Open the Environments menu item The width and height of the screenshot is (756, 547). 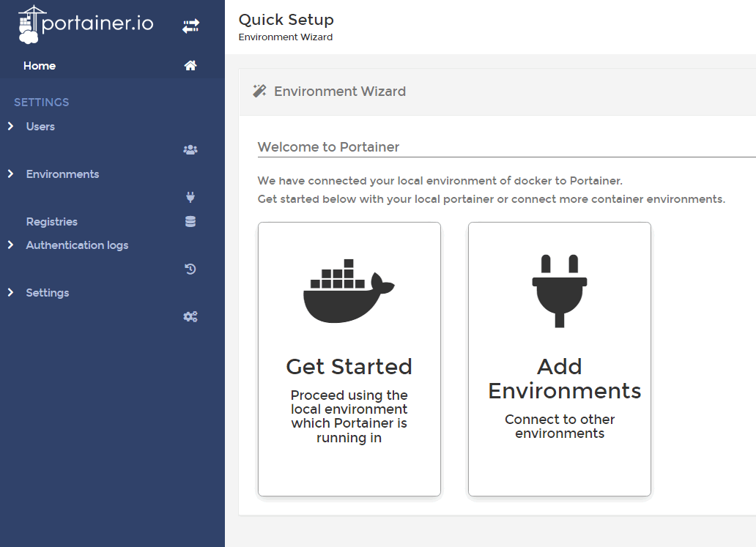(x=63, y=174)
